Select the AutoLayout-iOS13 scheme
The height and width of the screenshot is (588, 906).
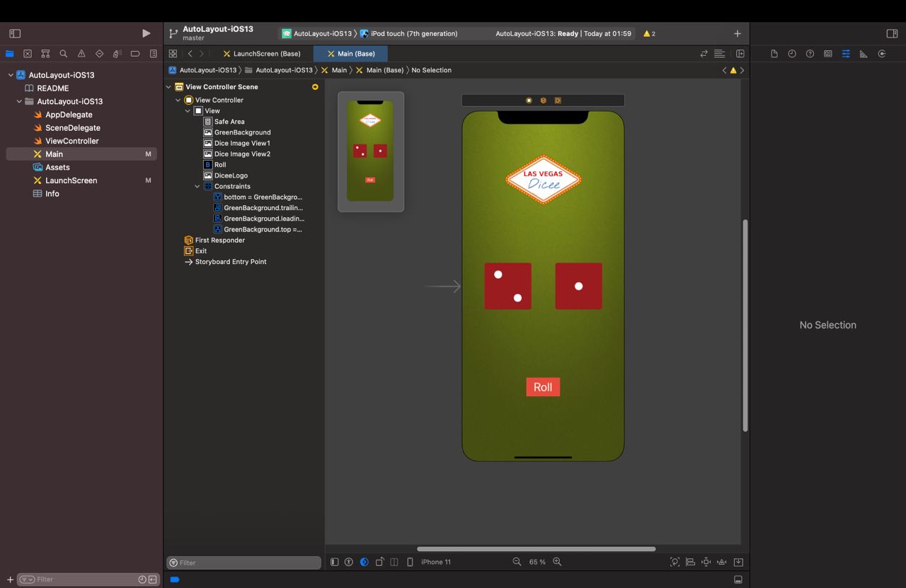[x=317, y=33]
